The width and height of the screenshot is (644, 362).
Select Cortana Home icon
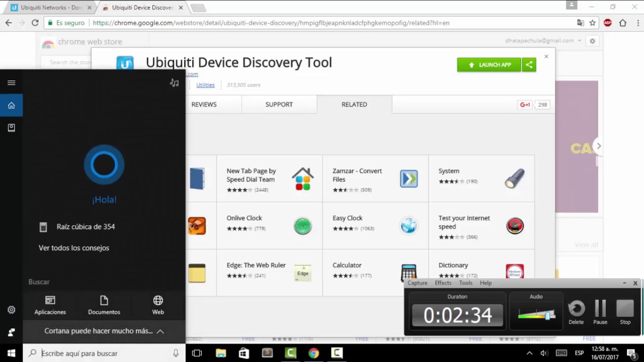(x=11, y=106)
